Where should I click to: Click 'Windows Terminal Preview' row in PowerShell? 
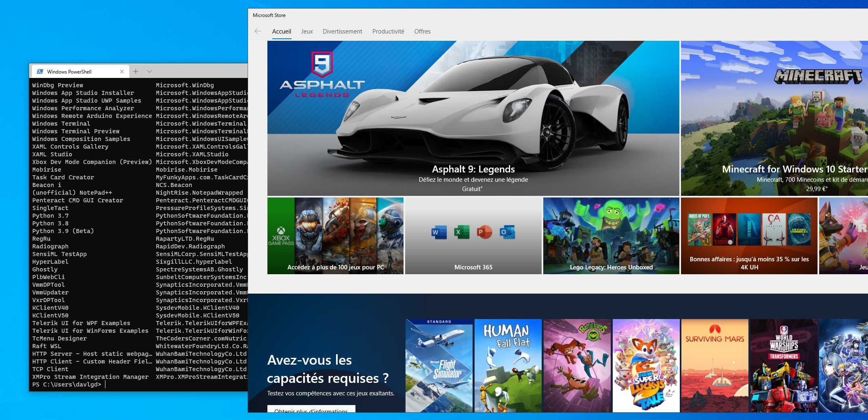[76, 131]
